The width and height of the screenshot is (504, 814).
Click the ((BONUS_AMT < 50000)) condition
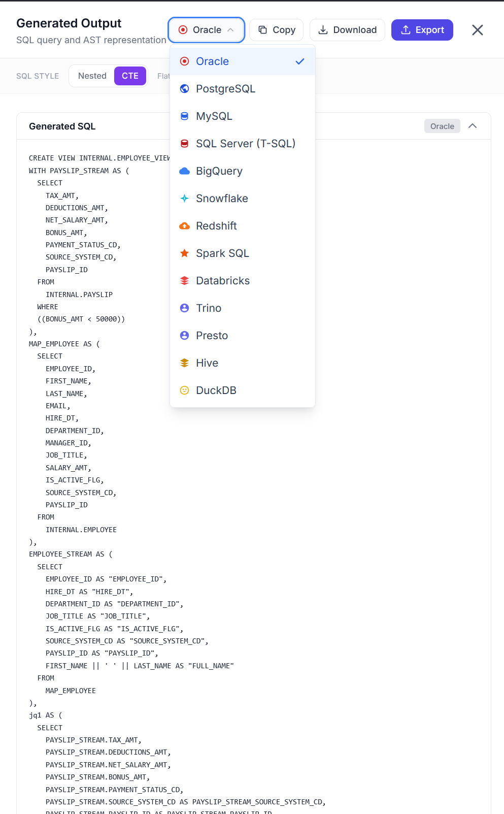81,319
